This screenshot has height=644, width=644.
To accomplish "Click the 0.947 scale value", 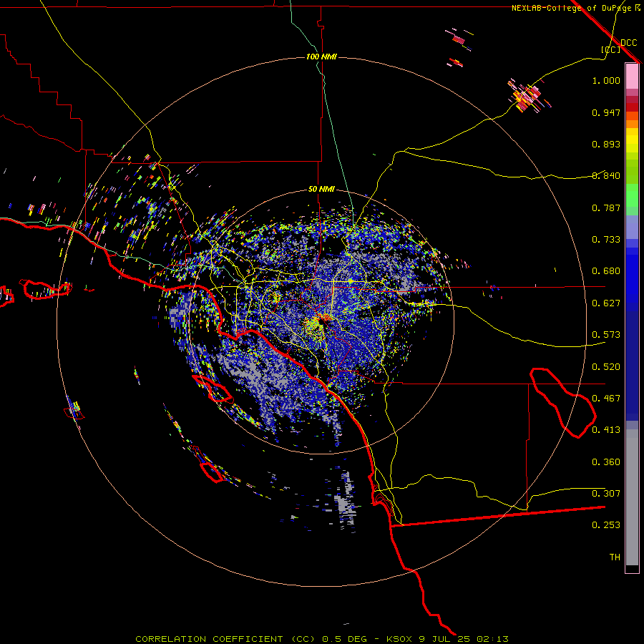I will [x=606, y=112].
